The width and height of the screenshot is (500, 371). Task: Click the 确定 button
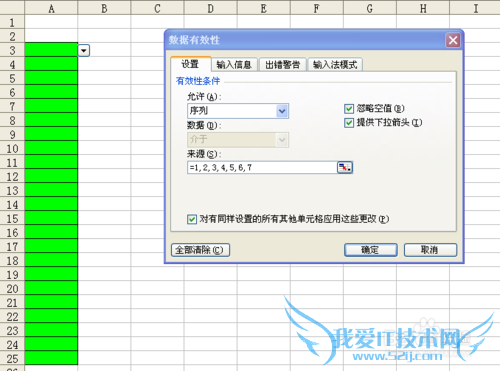371,250
